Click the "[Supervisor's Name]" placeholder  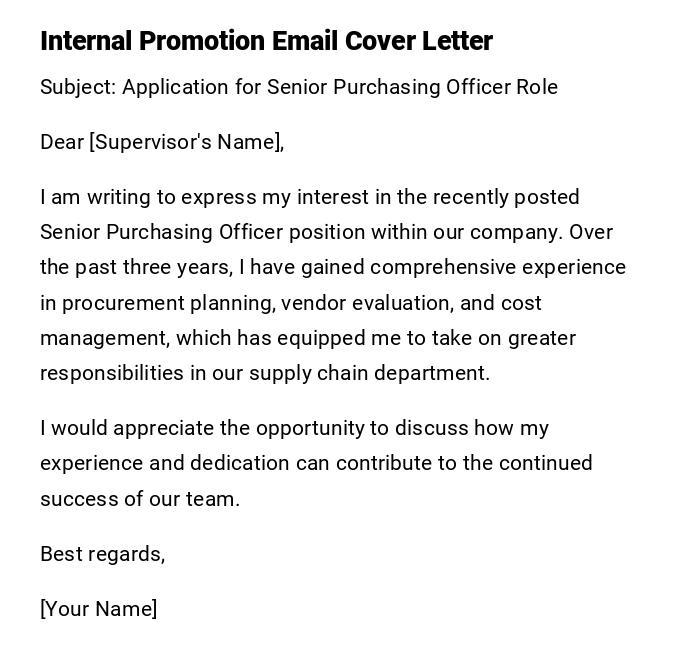[x=186, y=142]
